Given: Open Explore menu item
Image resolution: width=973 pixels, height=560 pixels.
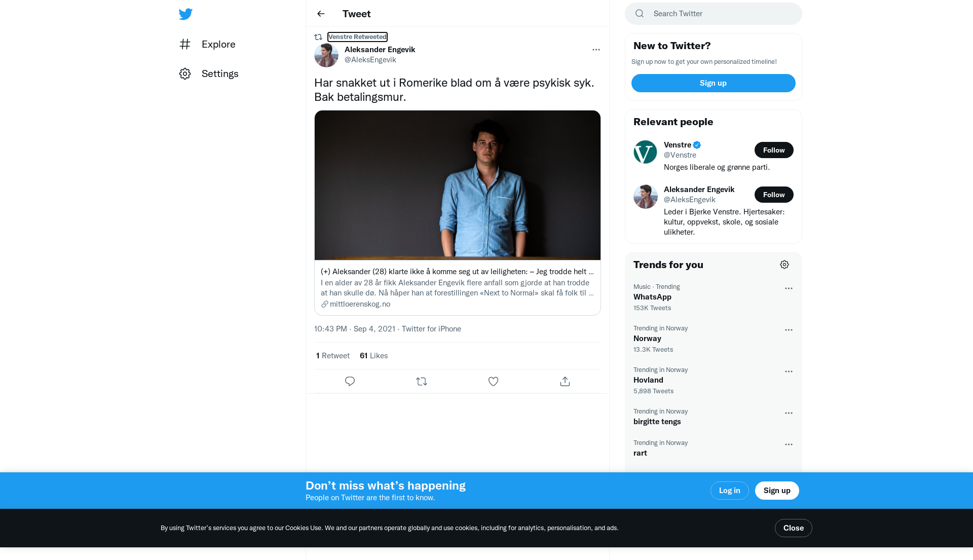Looking at the screenshot, I should [207, 44].
